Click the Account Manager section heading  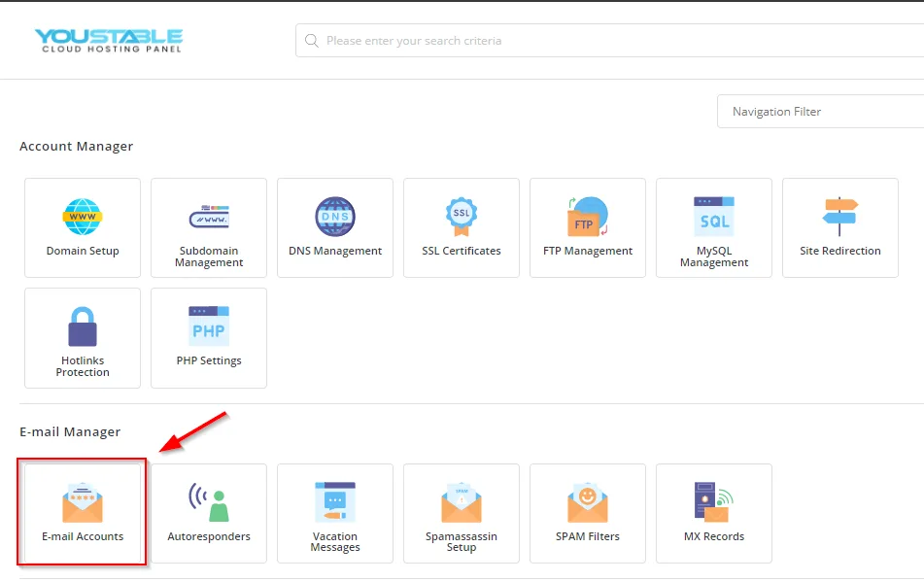[x=77, y=146]
